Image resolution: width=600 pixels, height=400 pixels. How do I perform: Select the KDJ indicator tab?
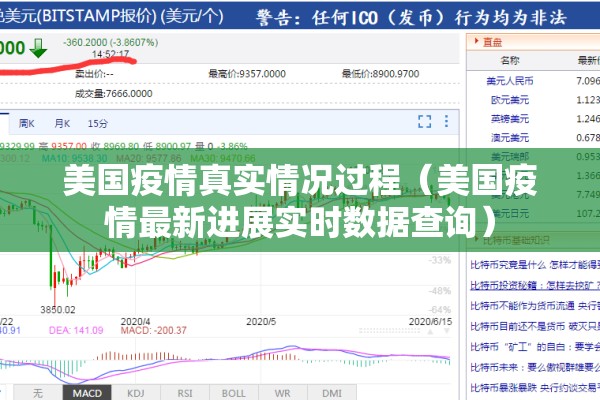point(136,393)
